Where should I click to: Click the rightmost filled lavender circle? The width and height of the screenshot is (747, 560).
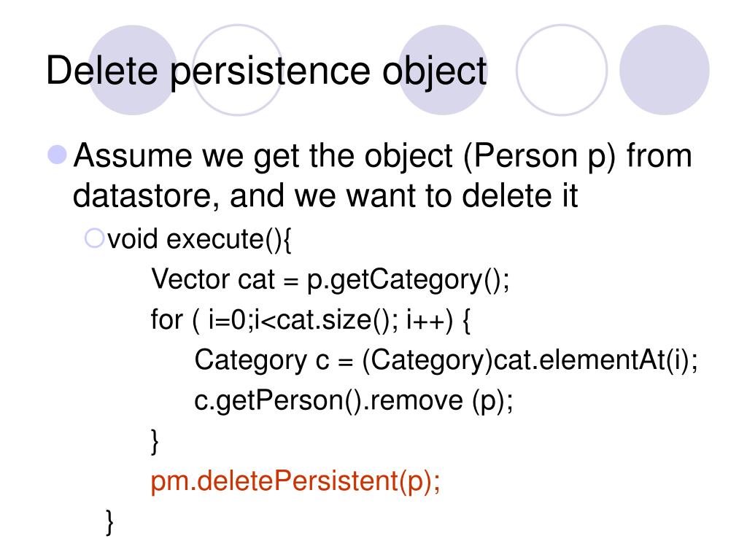pyautogui.click(x=665, y=70)
